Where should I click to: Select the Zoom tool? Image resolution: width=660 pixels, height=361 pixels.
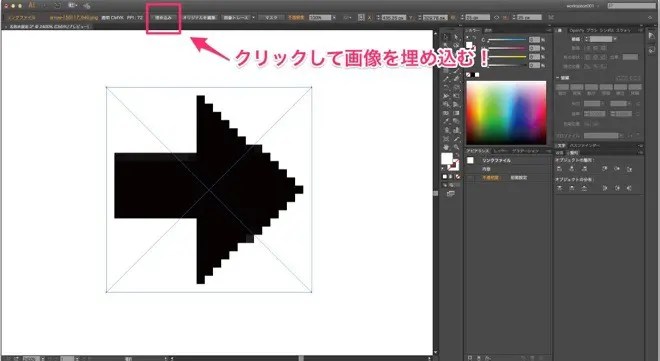pos(457,148)
